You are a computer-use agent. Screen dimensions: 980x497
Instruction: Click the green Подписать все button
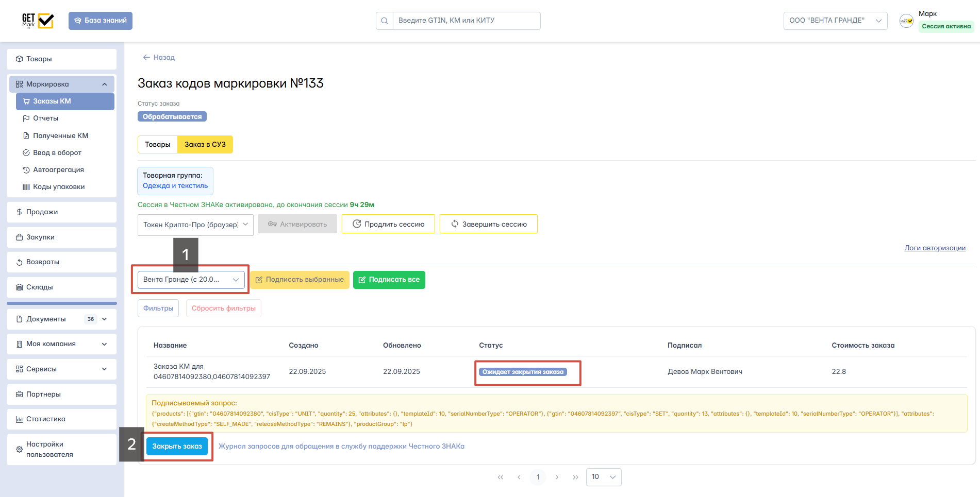(x=389, y=280)
